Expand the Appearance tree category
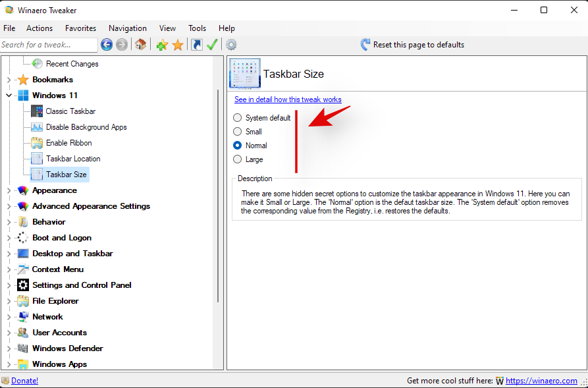The height and width of the screenshot is (388, 588). coord(9,190)
